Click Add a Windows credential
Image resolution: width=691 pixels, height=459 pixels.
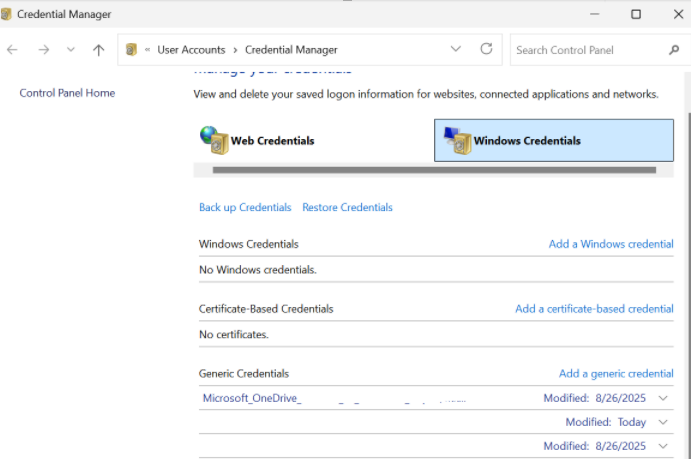[x=611, y=244]
